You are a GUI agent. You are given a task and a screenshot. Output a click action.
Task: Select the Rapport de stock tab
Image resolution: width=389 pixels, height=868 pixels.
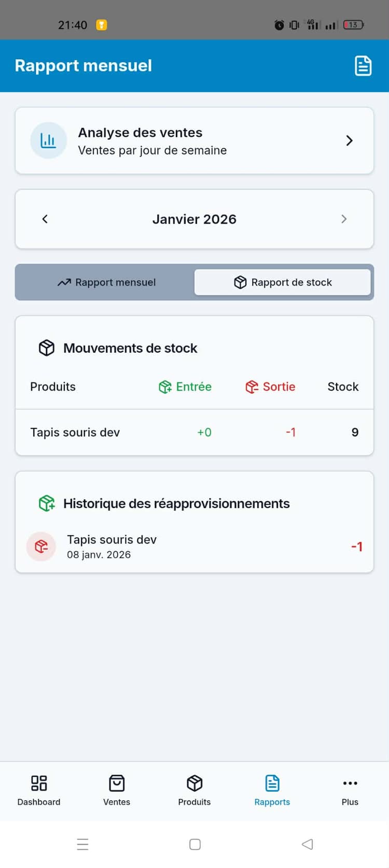click(x=283, y=282)
